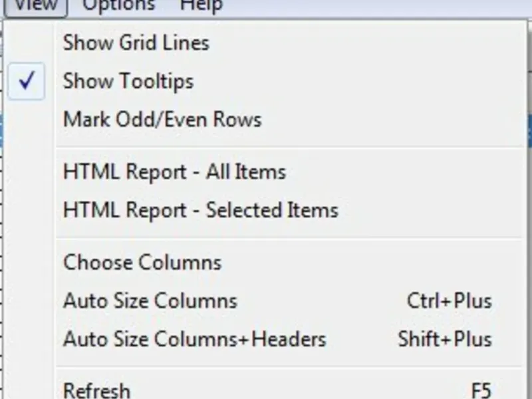
Task: Refresh the list from the View menu
Action: (x=96, y=390)
